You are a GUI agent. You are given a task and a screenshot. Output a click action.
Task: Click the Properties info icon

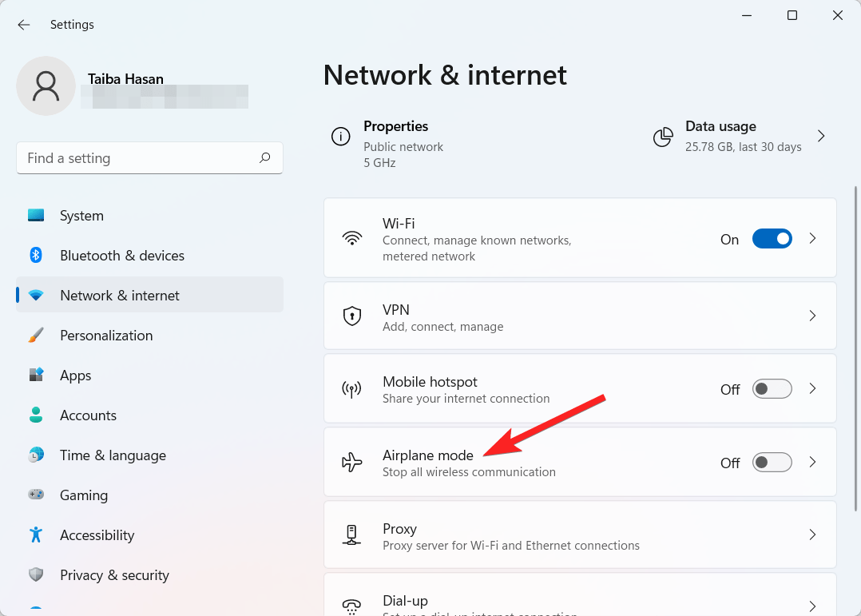tap(341, 137)
